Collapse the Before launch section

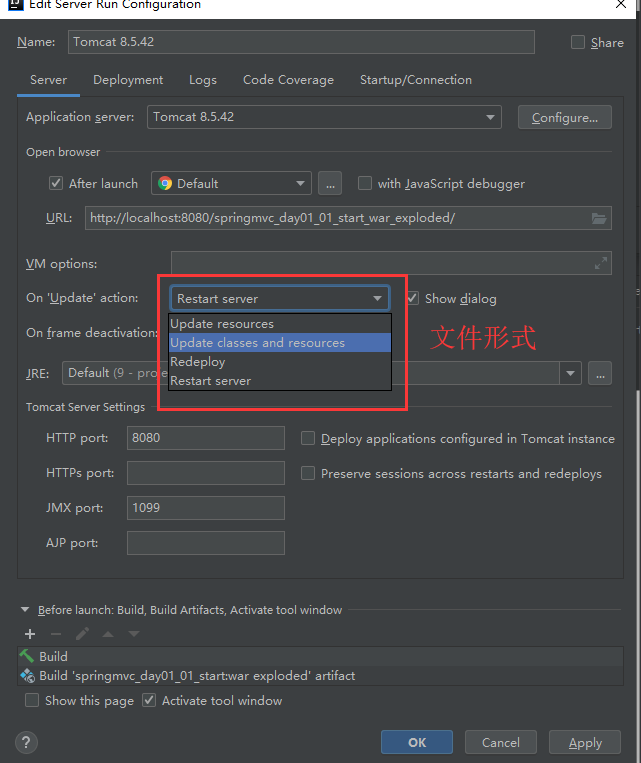tap(25, 610)
